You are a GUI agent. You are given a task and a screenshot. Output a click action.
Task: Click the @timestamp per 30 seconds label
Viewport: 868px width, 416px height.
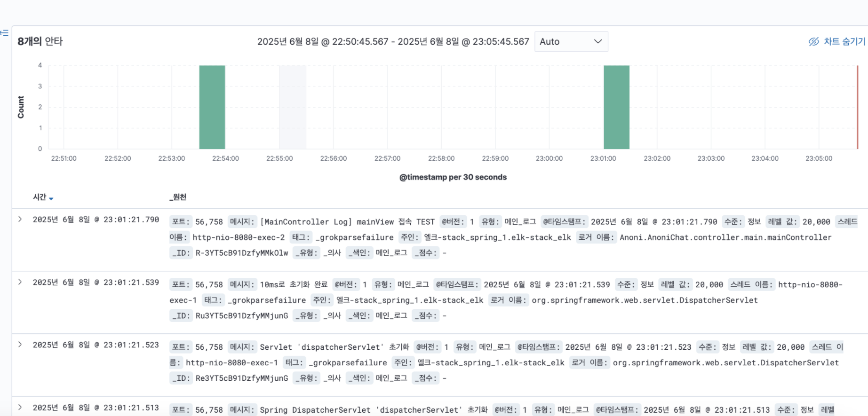pos(453,177)
